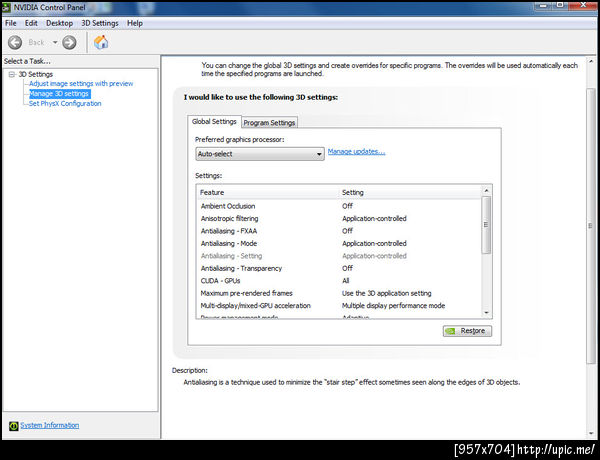This screenshot has width=600, height=460.
Task: Select the CUDA - GPUs row
Action: [x=339, y=281]
